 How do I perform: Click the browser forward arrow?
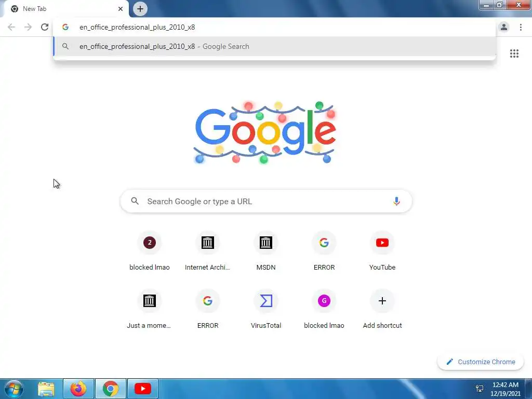click(28, 27)
